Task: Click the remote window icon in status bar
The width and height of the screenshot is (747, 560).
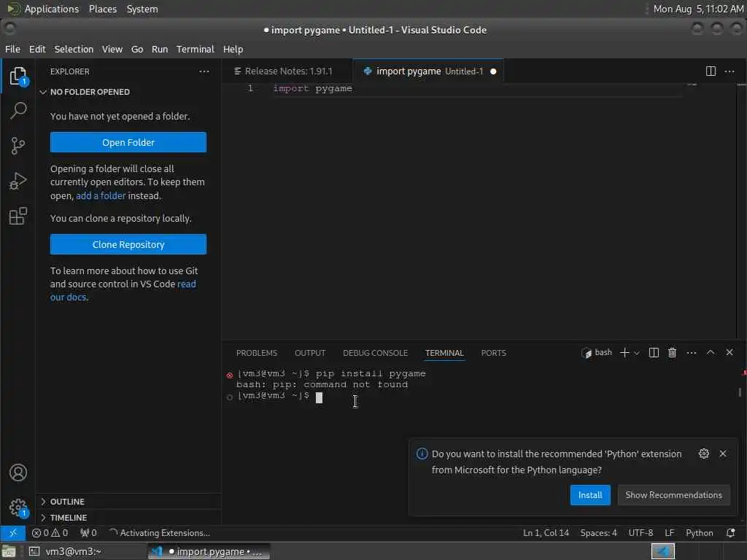Action: click(x=13, y=533)
